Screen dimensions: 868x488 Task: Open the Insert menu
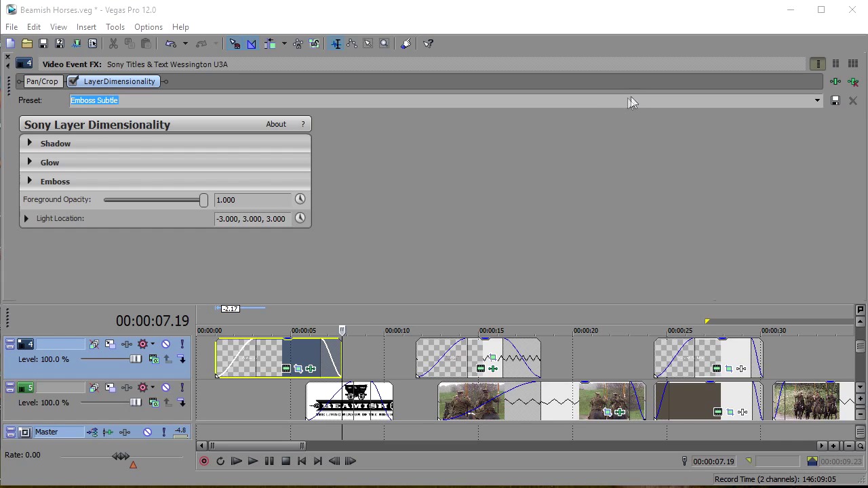point(86,27)
